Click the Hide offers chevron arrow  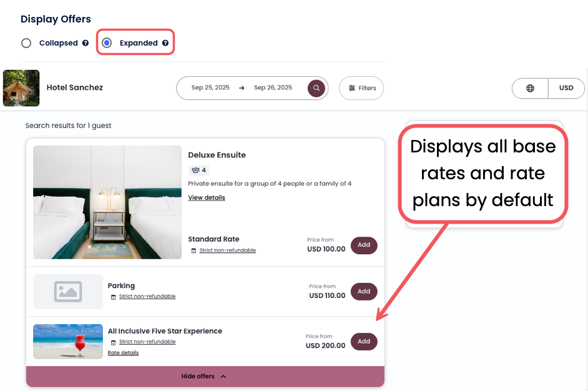click(223, 377)
